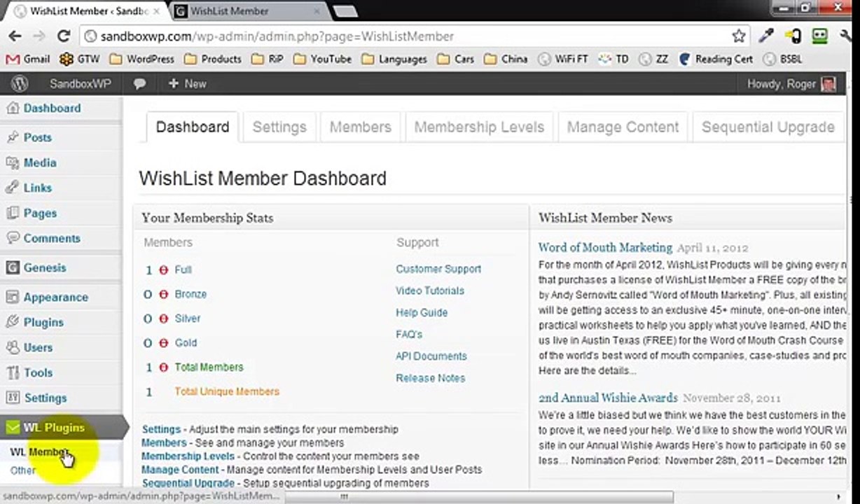Click the red icon beside Bronze
This screenshot has height=504, width=860.
[x=164, y=295]
